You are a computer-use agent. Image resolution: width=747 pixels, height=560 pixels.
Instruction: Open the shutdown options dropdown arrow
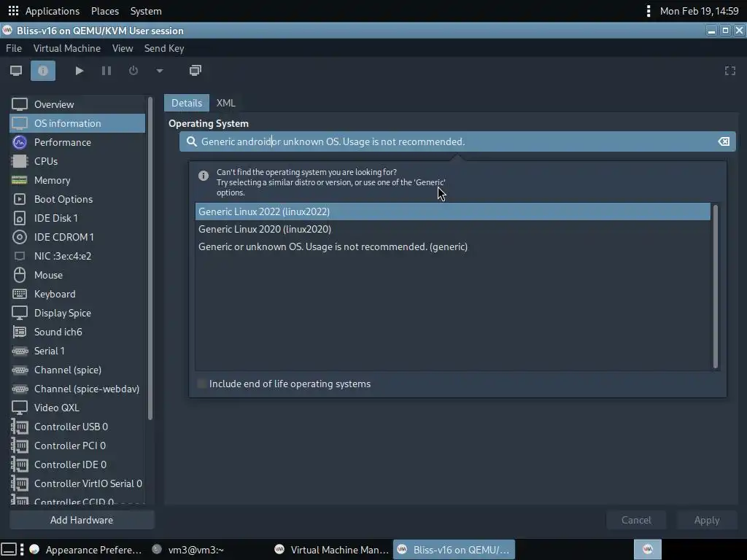coord(160,71)
